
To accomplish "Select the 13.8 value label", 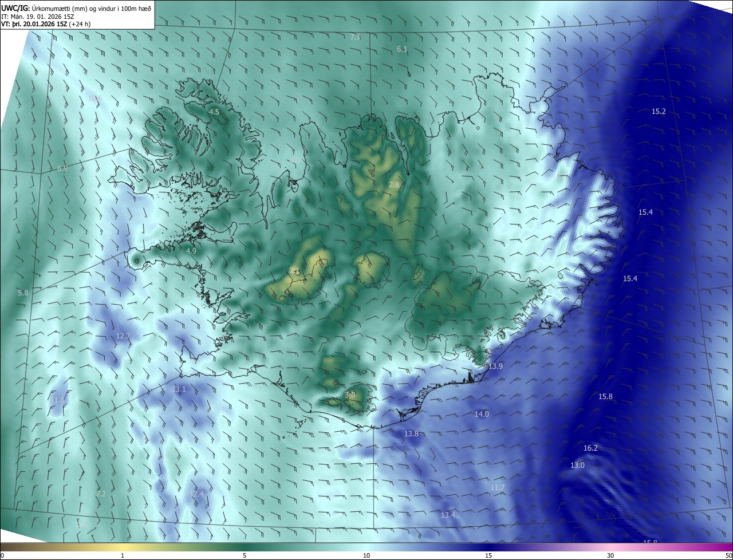I will (x=412, y=434).
